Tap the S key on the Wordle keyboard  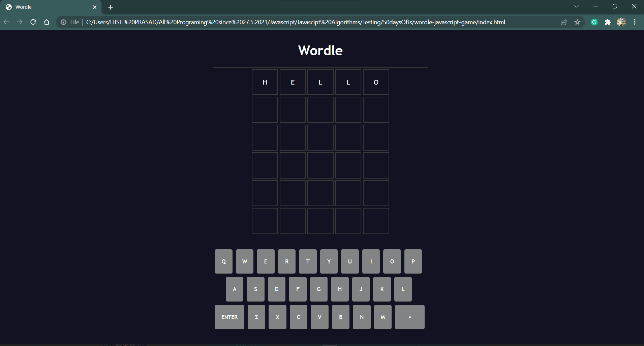click(x=255, y=289)
